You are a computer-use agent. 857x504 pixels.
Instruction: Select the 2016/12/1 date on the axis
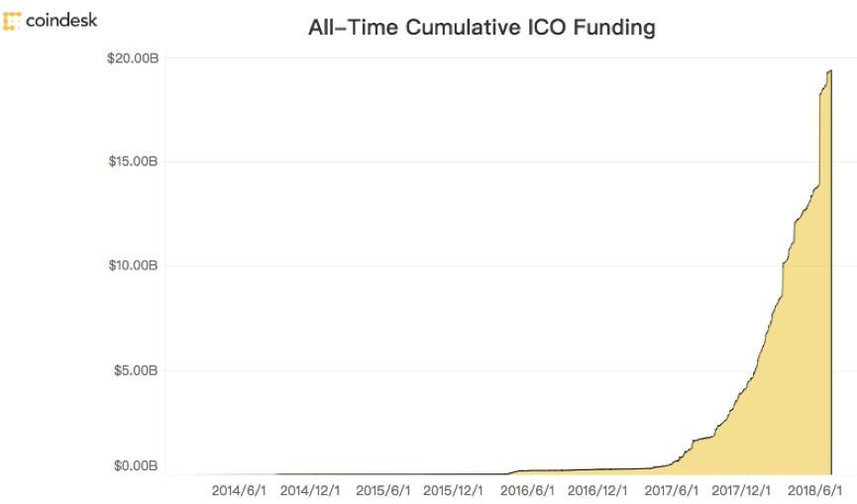tap(597, 490)
